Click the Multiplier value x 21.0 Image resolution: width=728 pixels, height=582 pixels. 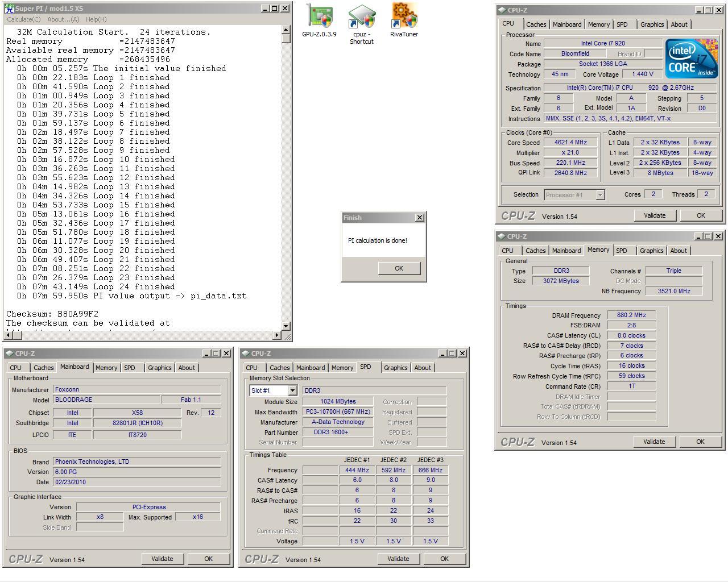pos(570,153)
